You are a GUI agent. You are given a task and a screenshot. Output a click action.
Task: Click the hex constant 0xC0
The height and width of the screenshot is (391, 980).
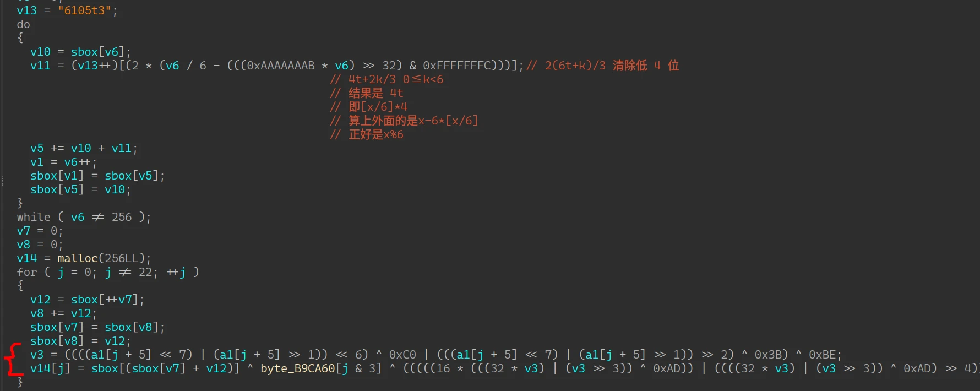click(x=402, y=355)
